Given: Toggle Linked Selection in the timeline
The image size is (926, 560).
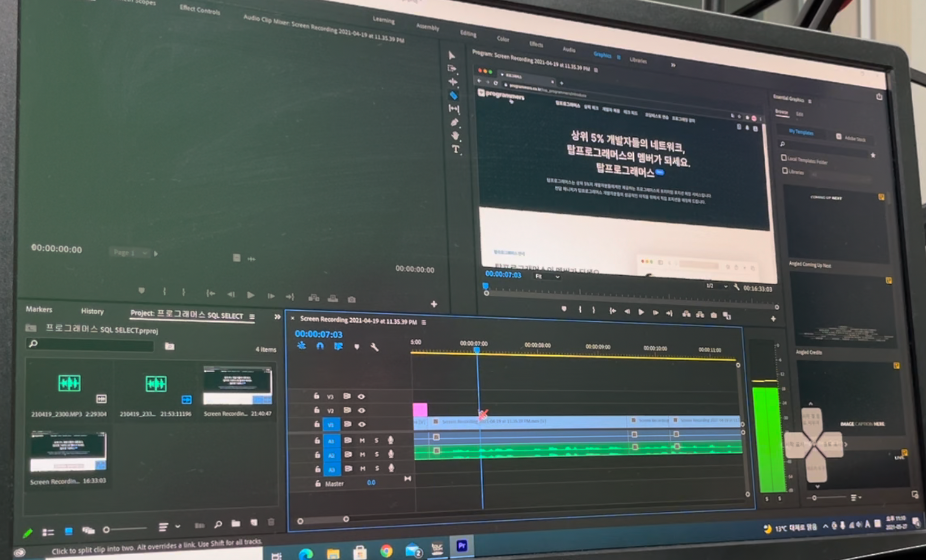Looking at the screenshot, I should (x=338, y=346).
